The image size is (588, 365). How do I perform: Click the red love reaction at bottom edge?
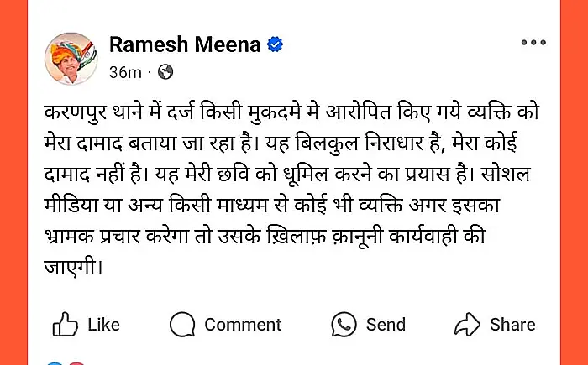pos(76,362)
